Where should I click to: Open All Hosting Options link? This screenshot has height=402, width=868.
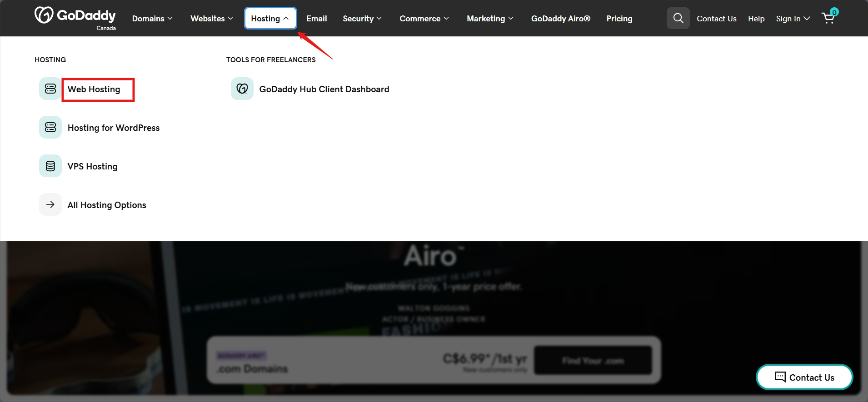coord(107,205)
